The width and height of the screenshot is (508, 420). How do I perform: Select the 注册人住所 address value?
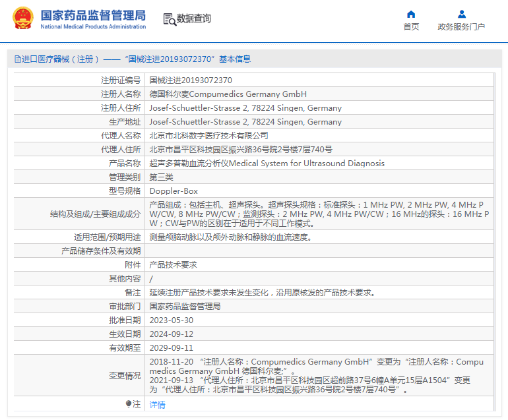[x=245, y=108]
